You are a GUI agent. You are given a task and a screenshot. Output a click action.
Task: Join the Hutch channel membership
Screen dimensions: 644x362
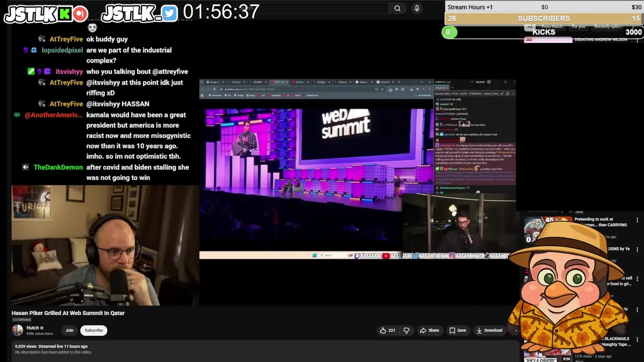coord(69,330)
